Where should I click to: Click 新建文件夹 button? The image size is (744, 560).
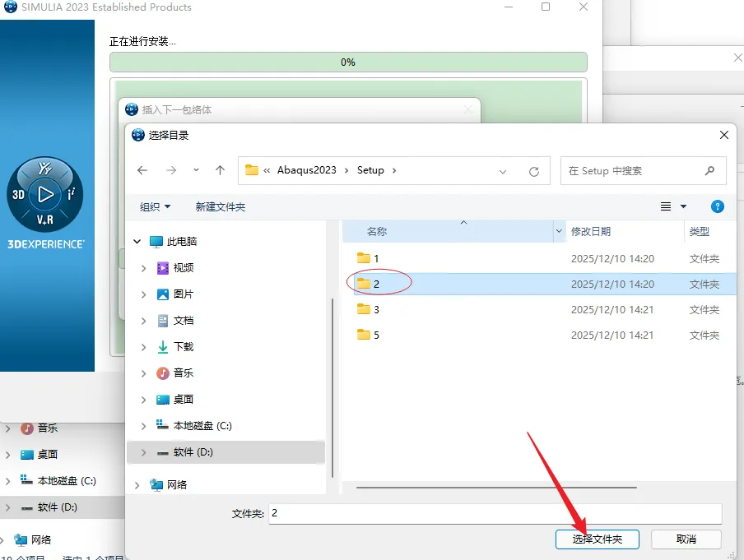click(221, 206)
